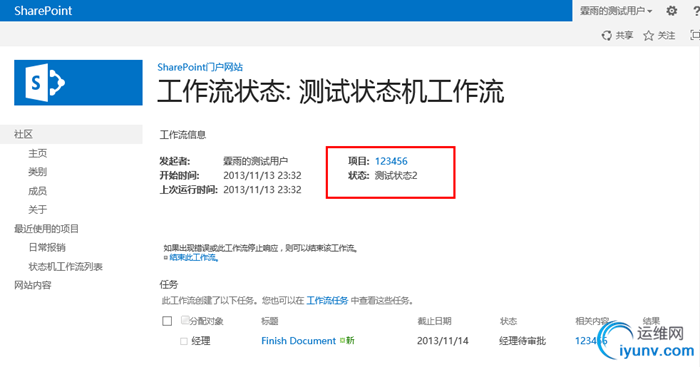This screenshot has height=367, width=700.
Task: Open 关于 in left navigation
Action: [38, 209]
